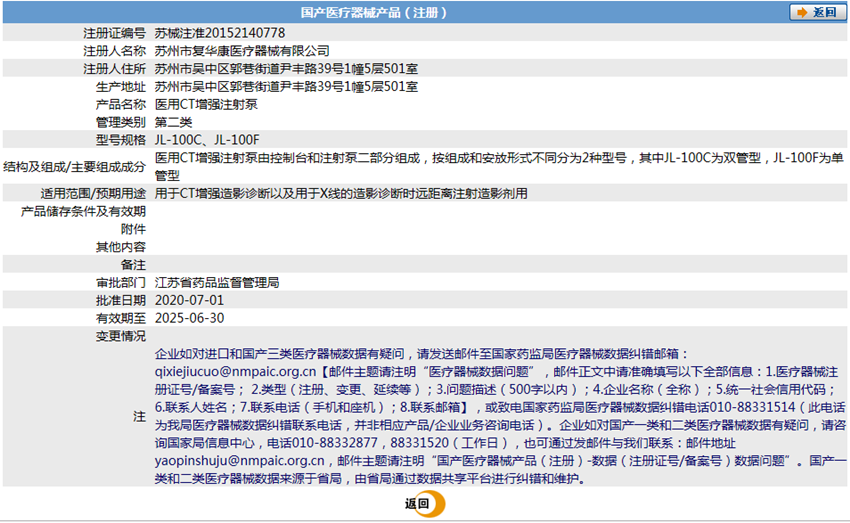Select the header title 国产医疗器械产品（注册）
The width and height of the screenshot is (850, 523).
[x=374, y=12]
